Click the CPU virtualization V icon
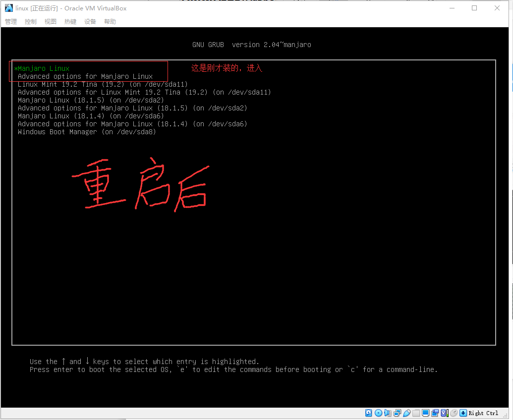 coord(444,413)
